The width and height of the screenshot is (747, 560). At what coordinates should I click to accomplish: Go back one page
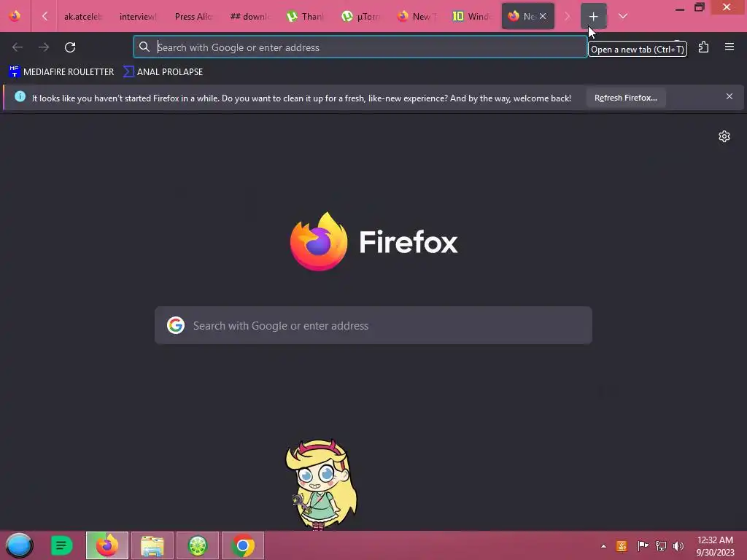18,47
